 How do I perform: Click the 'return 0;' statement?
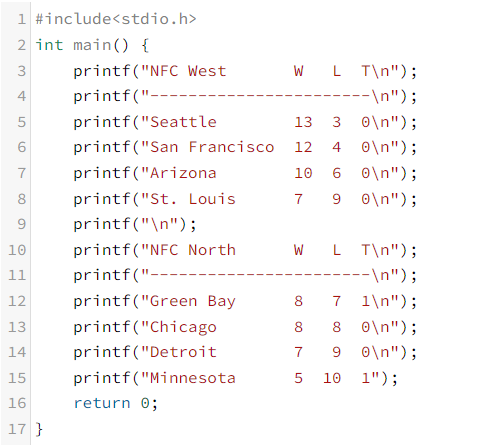[x=115, y=403]
